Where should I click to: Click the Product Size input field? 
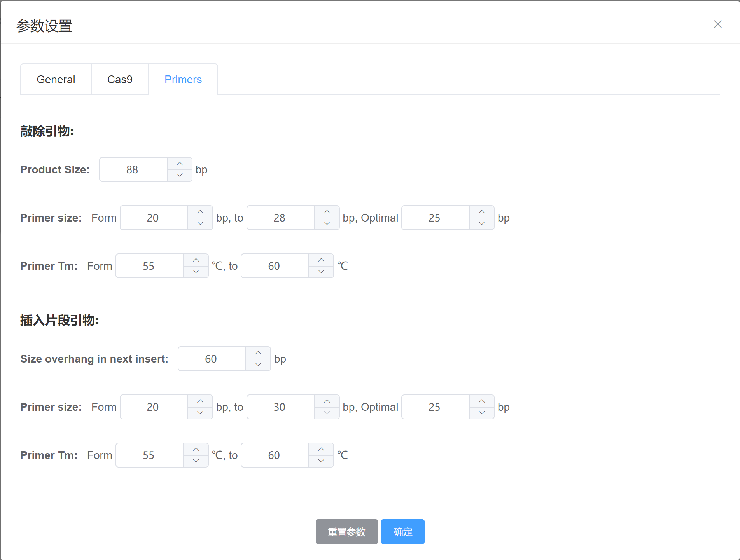click(x=133, y=169)
